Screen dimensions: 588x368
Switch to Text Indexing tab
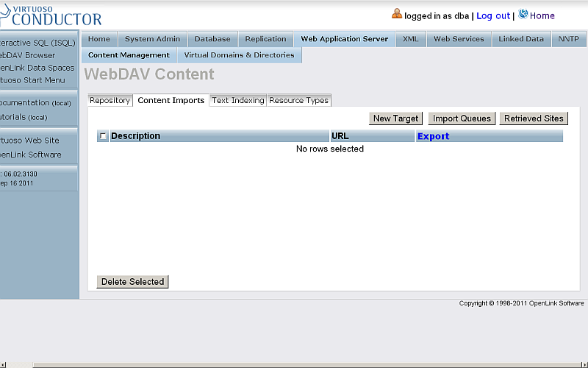[x=237, y=101]
